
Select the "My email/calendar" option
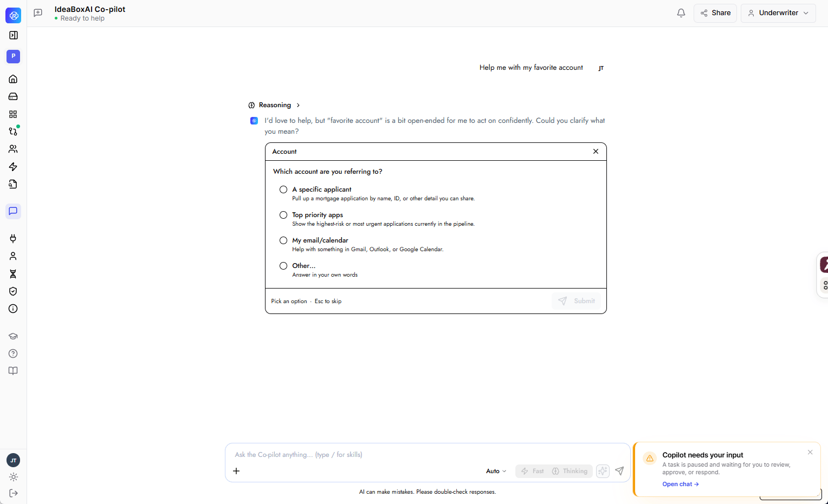click(x=283, y=240)
